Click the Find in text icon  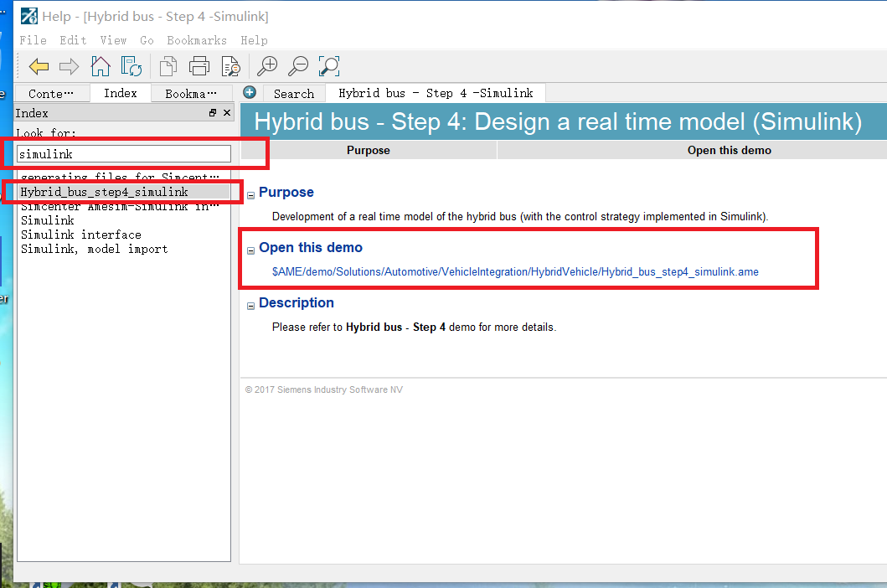[230, 66]
